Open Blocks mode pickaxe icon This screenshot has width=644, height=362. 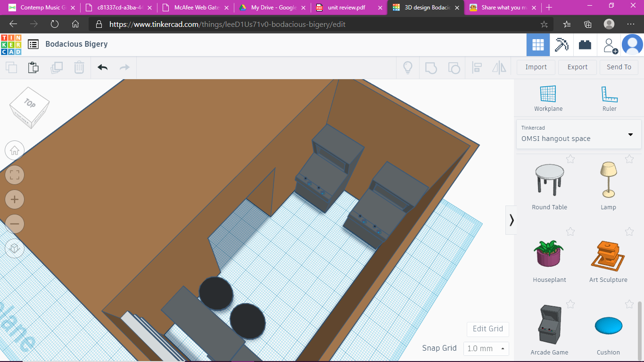click(x=561, y=45)
